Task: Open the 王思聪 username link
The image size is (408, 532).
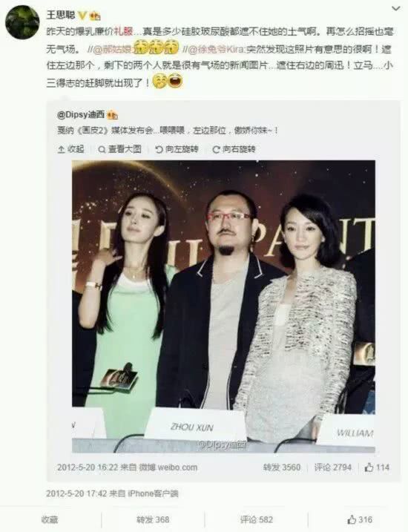Action: click(61, 15)
